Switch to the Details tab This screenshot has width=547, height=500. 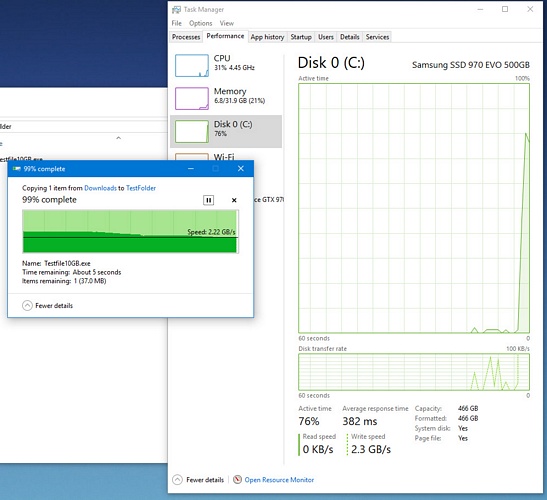350,37
